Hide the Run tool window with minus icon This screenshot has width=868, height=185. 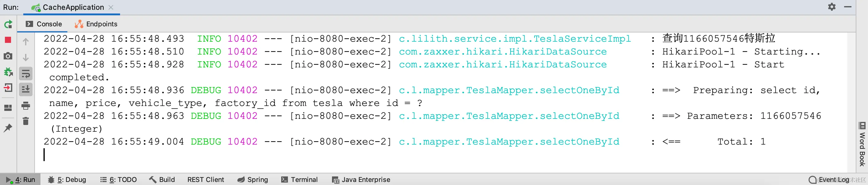click(x=848, y=7)
